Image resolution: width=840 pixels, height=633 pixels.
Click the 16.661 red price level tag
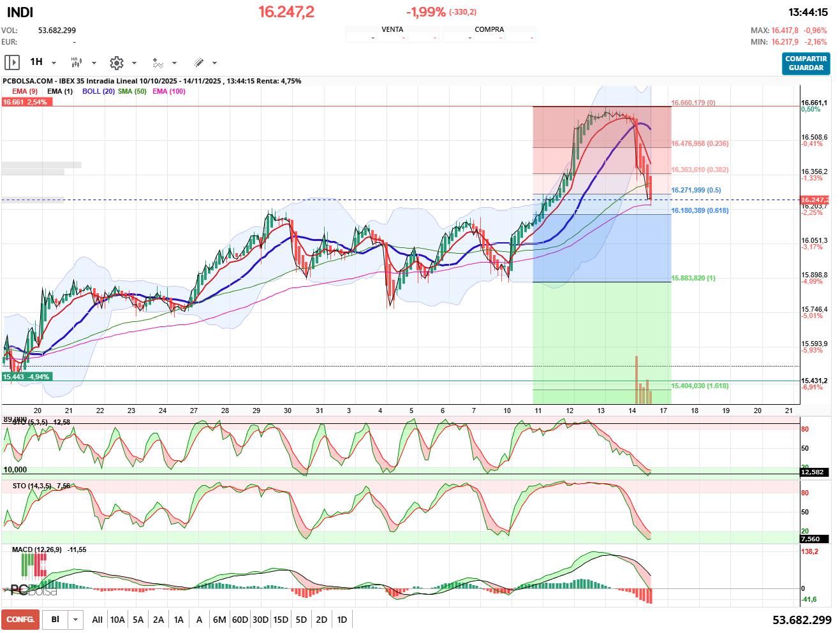point(25,102)
